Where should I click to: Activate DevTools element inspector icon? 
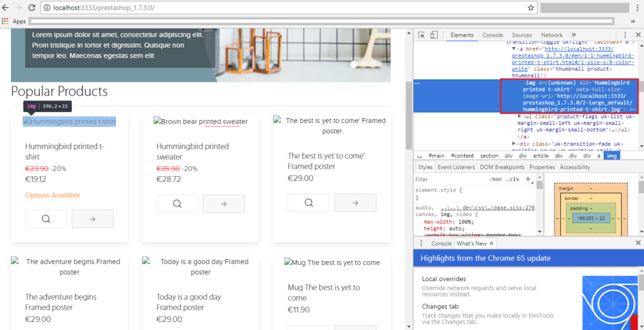pyautogui.click(x=421, y=35)
